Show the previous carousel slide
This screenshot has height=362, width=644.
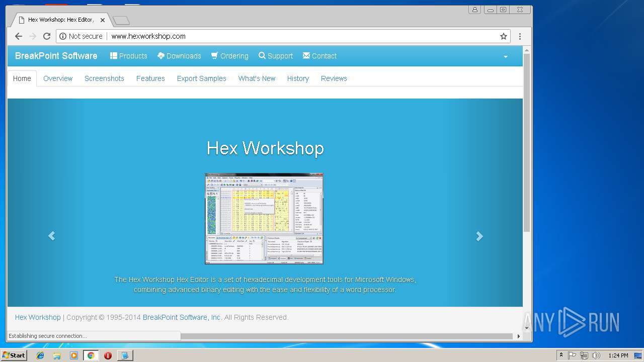[51, 236]
